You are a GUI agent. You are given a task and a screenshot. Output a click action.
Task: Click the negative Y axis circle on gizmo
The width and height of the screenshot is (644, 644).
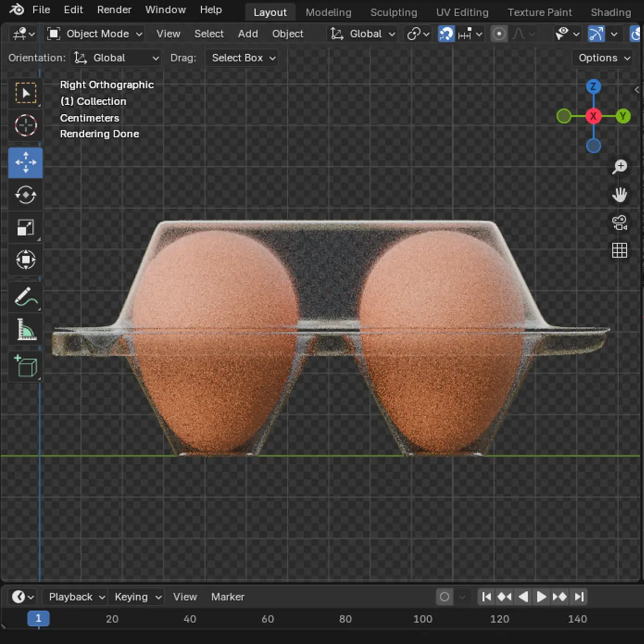coord(564,116)
